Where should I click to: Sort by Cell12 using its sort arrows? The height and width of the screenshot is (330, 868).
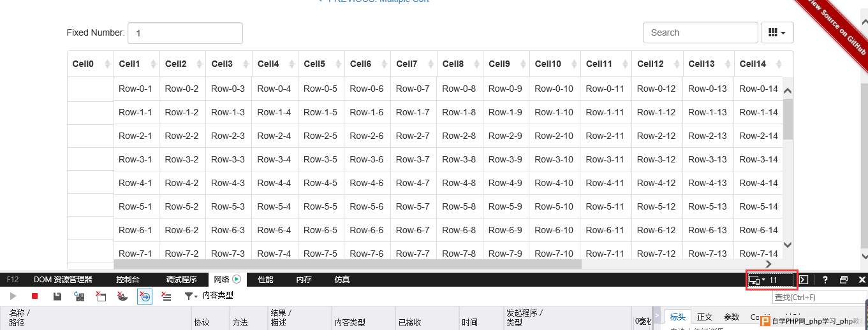676,64
